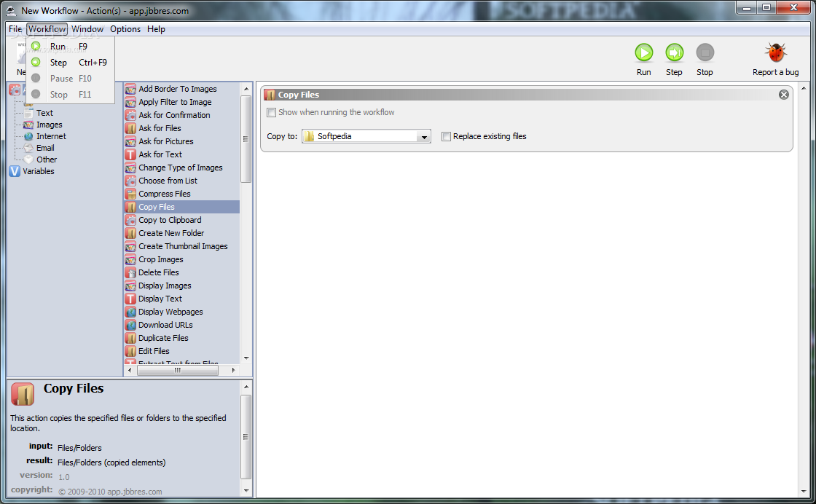This screenshot has height=504, width=816.
Task: Open the File menu
Action: click(x=15, y=29)
